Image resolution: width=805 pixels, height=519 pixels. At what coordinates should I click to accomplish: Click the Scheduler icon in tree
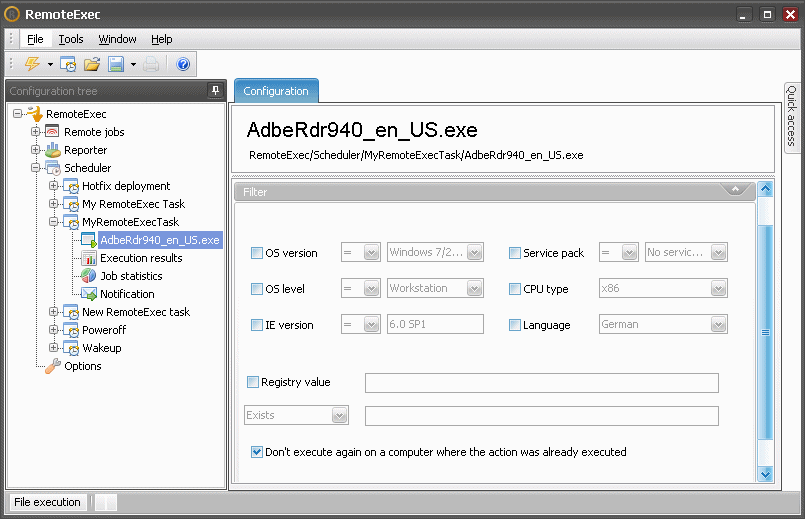[53, 168]
